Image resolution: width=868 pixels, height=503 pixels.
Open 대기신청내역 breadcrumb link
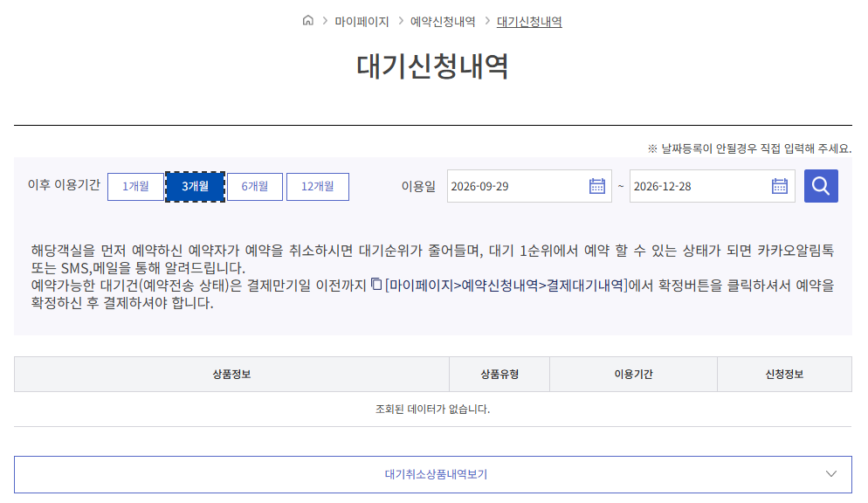[529, 22]
